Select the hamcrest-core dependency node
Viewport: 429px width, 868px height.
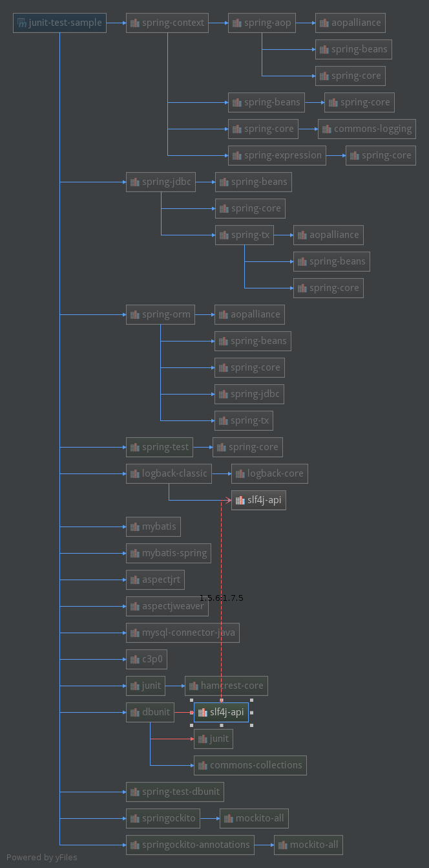[227, 686]
